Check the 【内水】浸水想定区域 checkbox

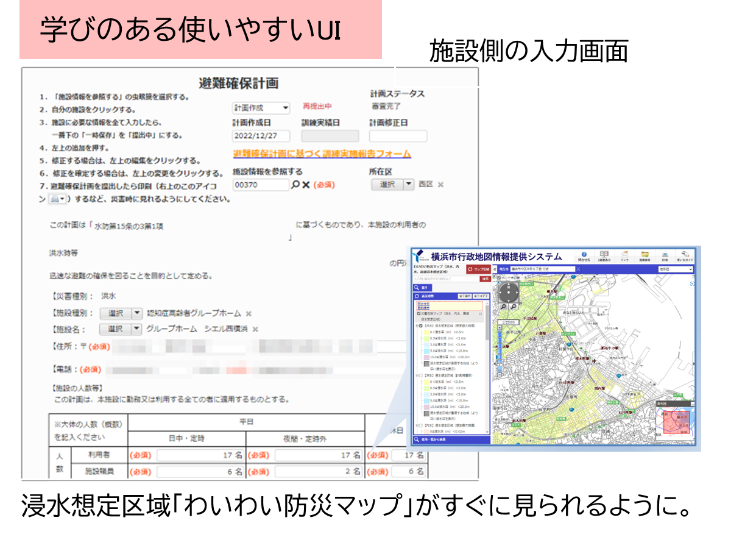pyautogui.click(x=420, y=425)
